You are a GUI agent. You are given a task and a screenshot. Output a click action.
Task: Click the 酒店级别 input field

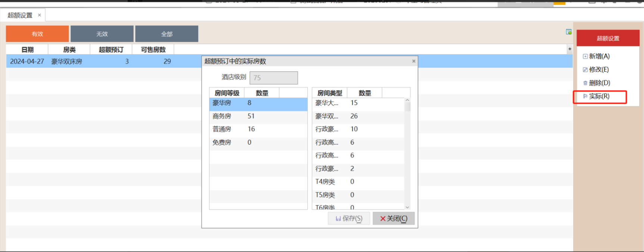(x=273, y=78)
